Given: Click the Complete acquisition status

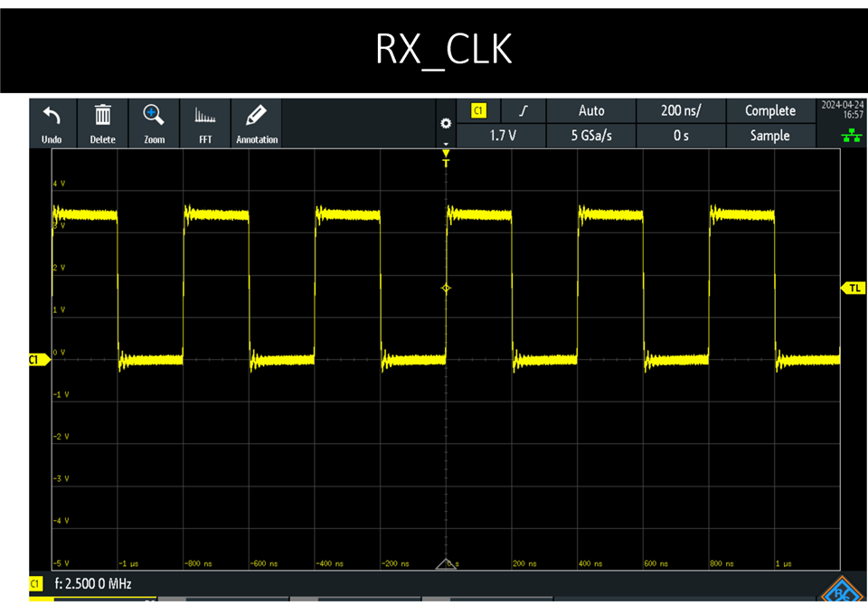Looking at the screenshot, I should point(770,110).
